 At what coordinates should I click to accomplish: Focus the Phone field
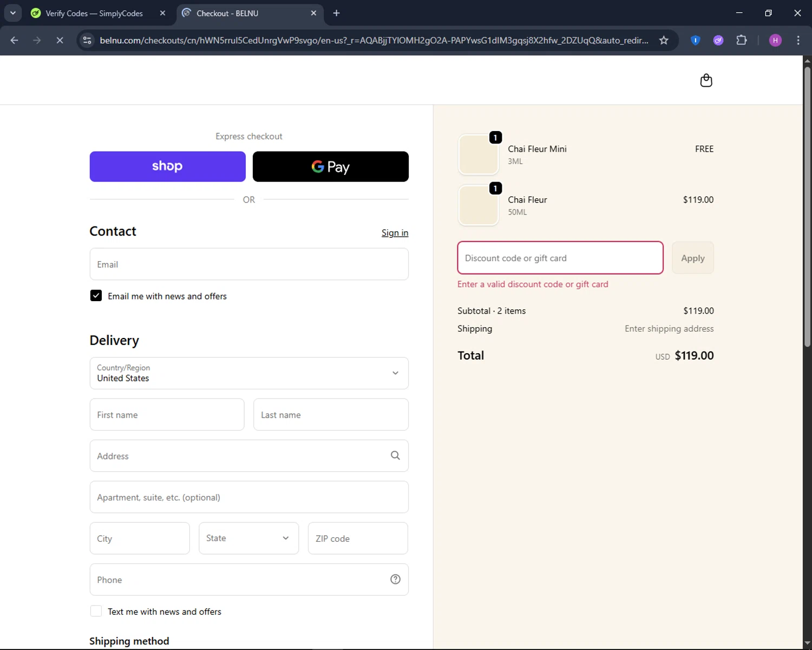pyautogui.click(x=249, y=579)
